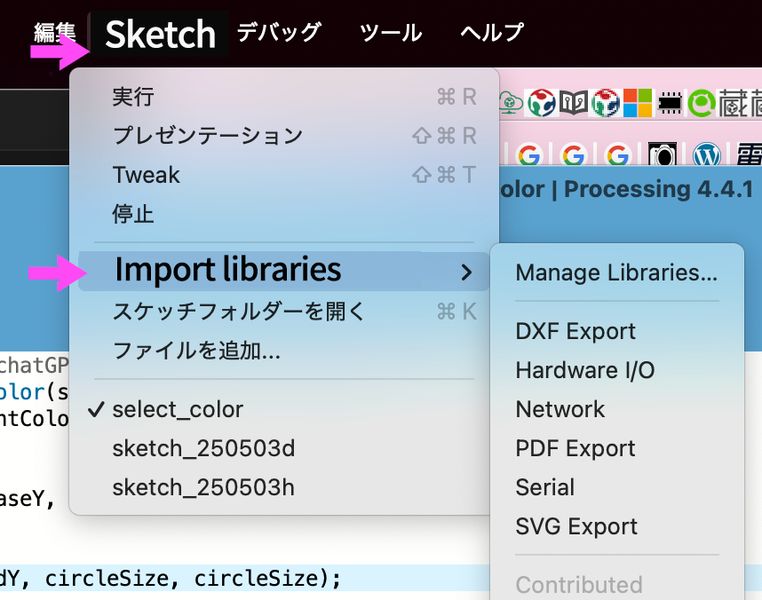Open Manage Libraries… from submenu

tap(617, 273)
